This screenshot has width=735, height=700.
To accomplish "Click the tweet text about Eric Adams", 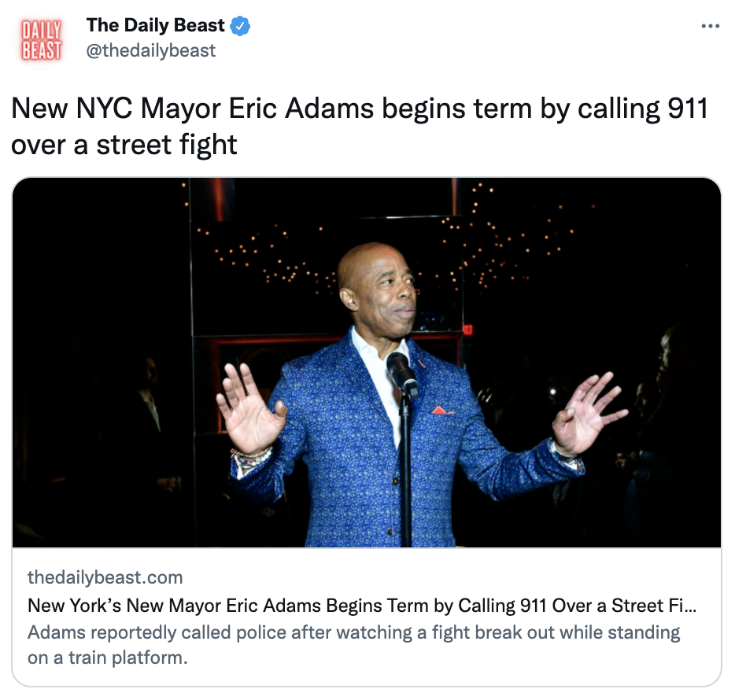I will [359, 126].
